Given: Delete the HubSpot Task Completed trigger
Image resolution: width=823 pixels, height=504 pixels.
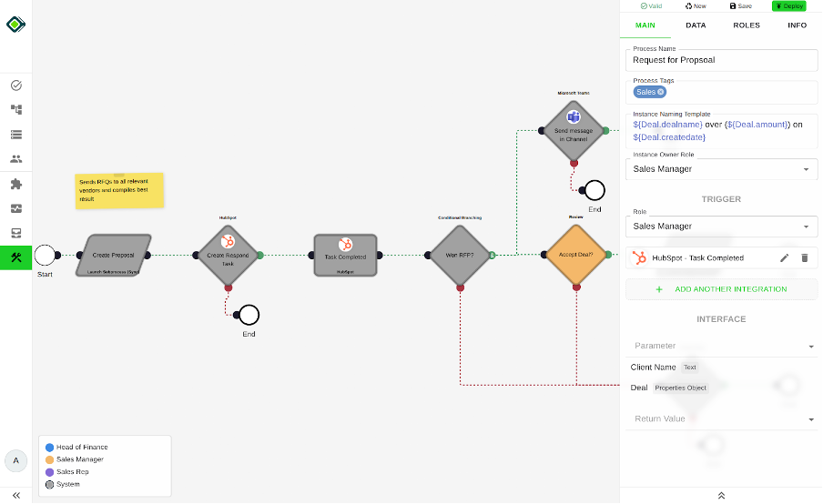Looking at the screenshot, I should [x=804, y=258].
